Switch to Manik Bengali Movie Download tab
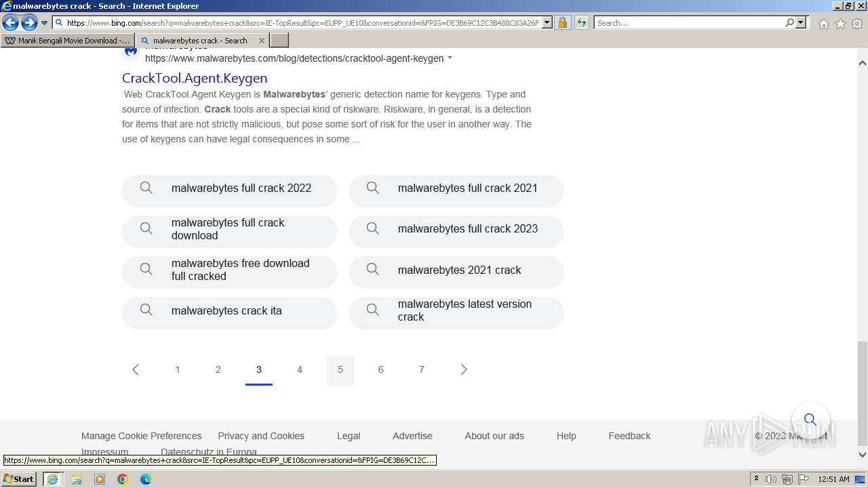The image size is (868, 488). pyautogui.click(x=67, y=41)
